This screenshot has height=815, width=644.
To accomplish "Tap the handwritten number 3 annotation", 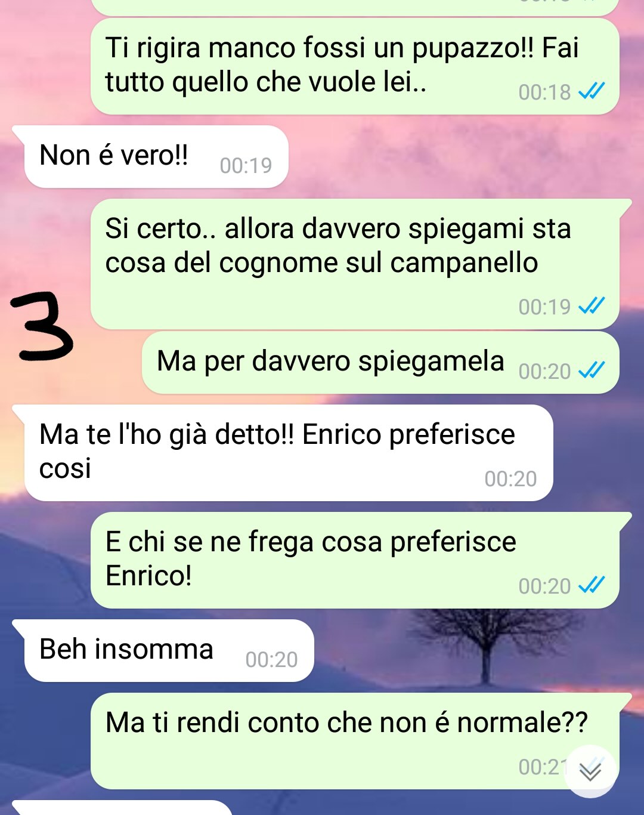I will click(41, 327).
